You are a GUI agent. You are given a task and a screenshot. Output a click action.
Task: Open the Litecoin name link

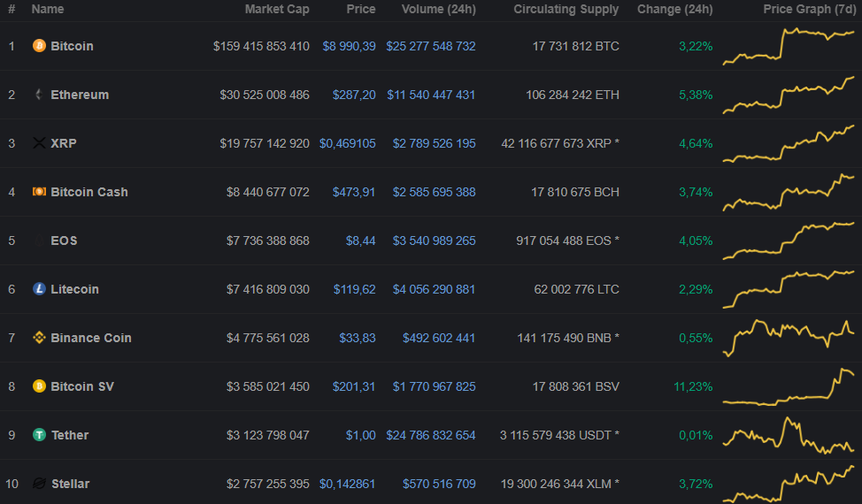pos(74,289)
